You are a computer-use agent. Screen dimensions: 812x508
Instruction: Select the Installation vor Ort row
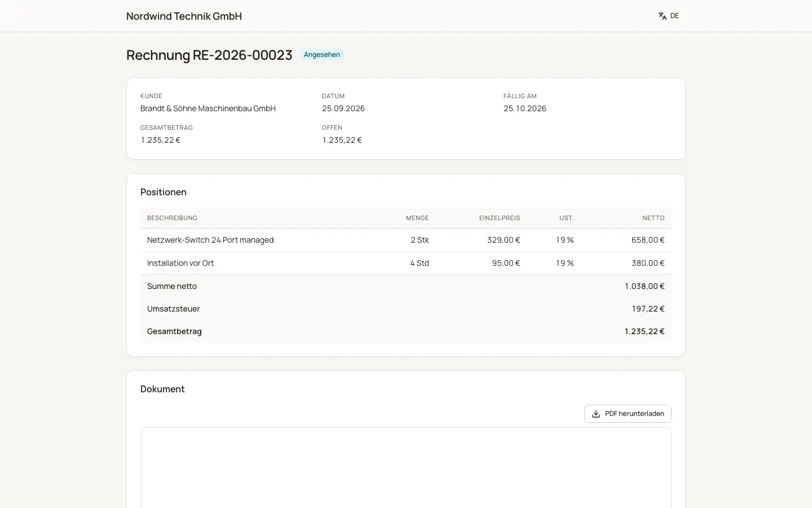(x=406, y=263)
